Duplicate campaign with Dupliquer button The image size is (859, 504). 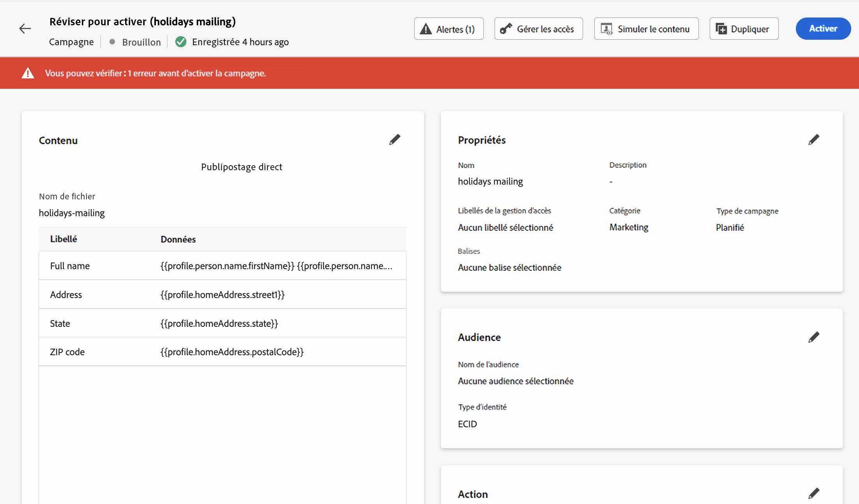[744, 29]
